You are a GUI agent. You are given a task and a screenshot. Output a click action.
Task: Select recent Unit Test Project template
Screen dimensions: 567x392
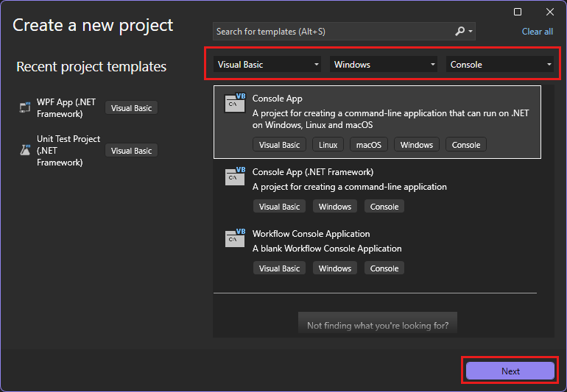point(68,150)
